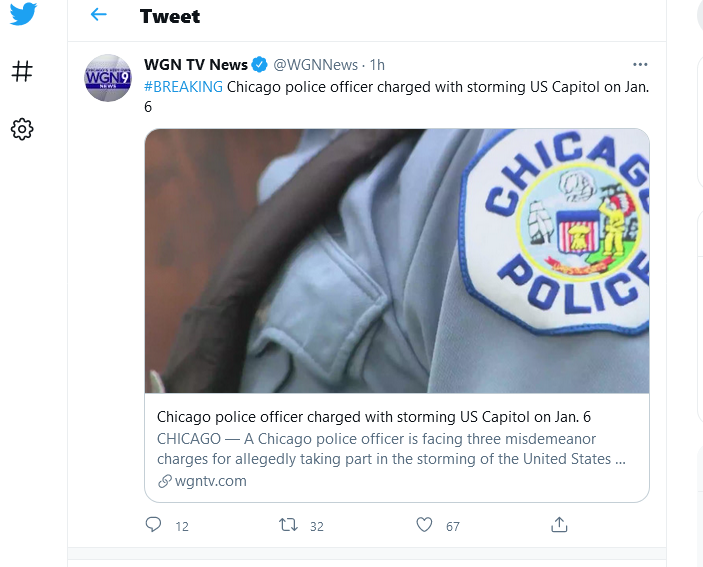
Task: Share the tweet via the share icon
Action: [559, 524]
